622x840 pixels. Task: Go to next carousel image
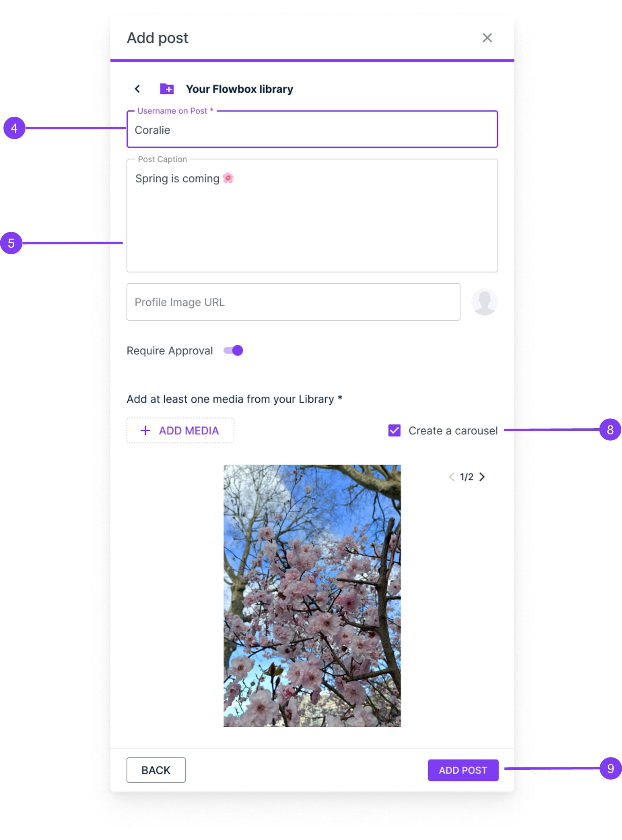click(x=482, y=477)
